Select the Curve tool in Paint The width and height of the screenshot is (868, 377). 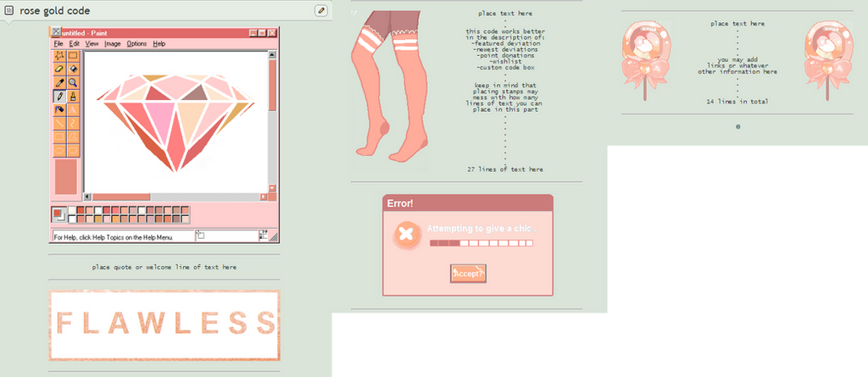73,123
